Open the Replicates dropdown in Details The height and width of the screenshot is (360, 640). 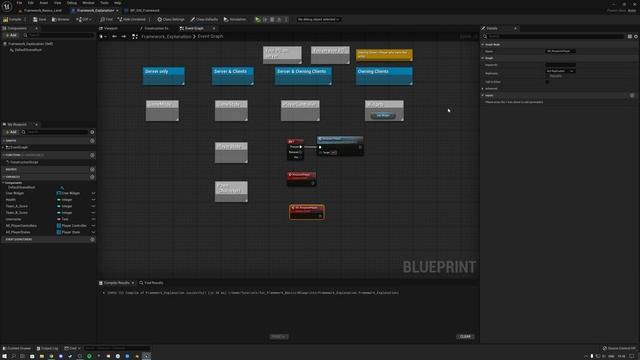tap(560, 71)
